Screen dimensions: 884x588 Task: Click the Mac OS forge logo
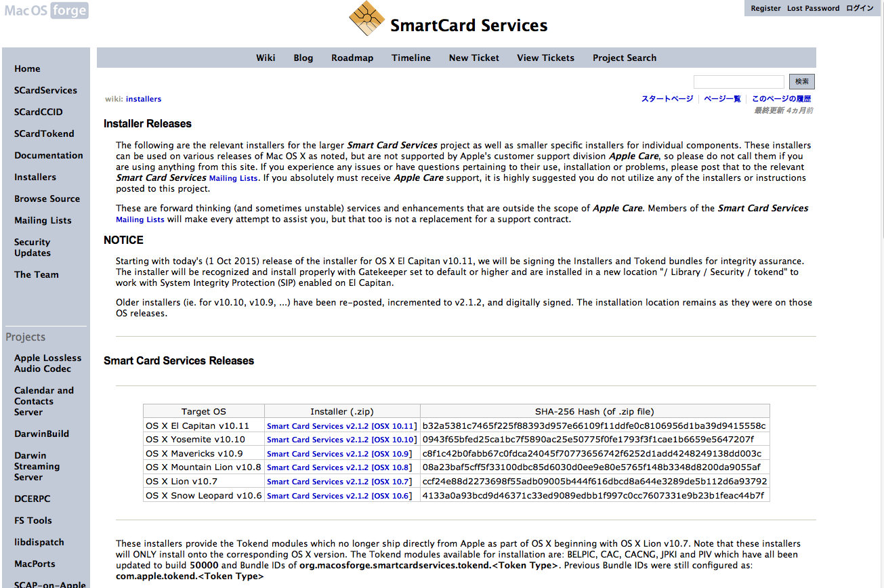46,11
